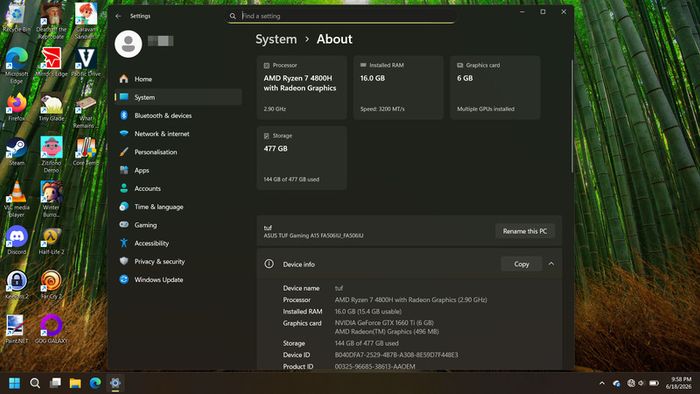Select the GOG GALAXY desktop shortcut

click(51, 329)
